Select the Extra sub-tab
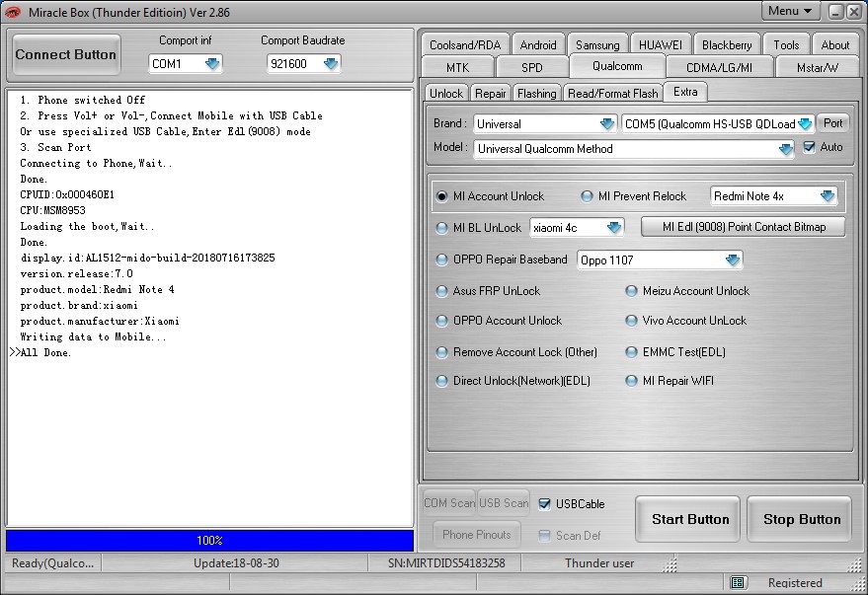The height and width of the screenshot is (595, 868). click(685, 92)
